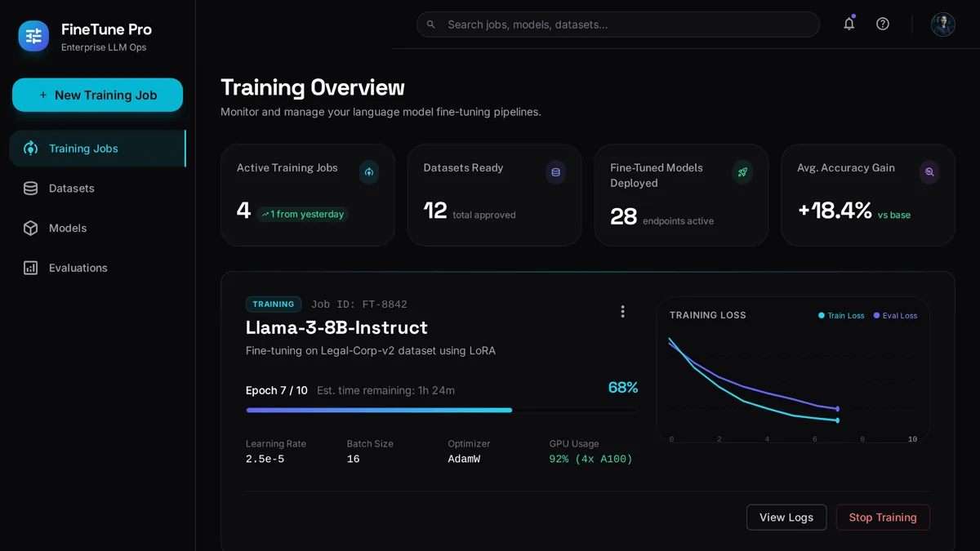Image resolution: width=980 pixels, height=551 pixels.
Task: Click the 'Enterprise LLM Ops' subtitle
Action: click(104, 47)
